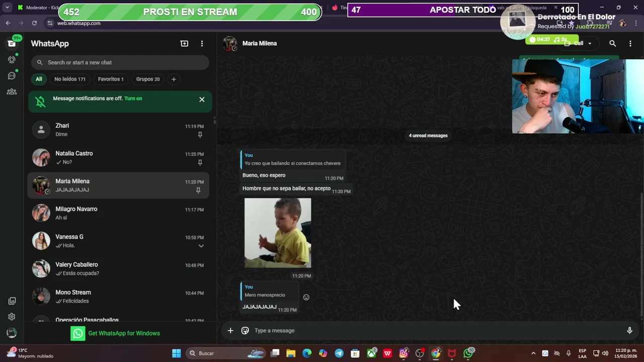Open the browser tab search dropdown

(x=7, y=8)
